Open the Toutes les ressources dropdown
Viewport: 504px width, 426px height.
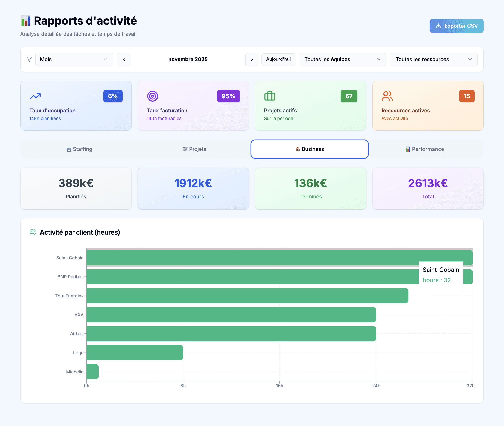434,59
